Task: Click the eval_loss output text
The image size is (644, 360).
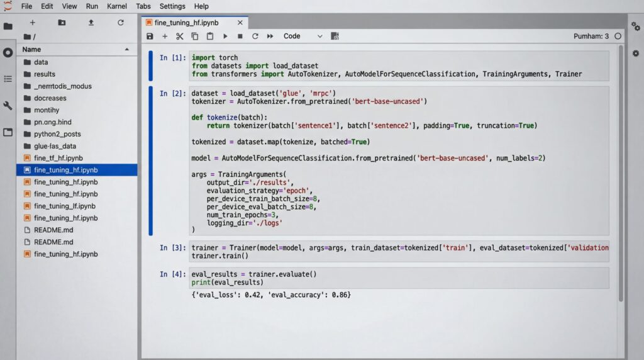Action: tap(271, 295)
